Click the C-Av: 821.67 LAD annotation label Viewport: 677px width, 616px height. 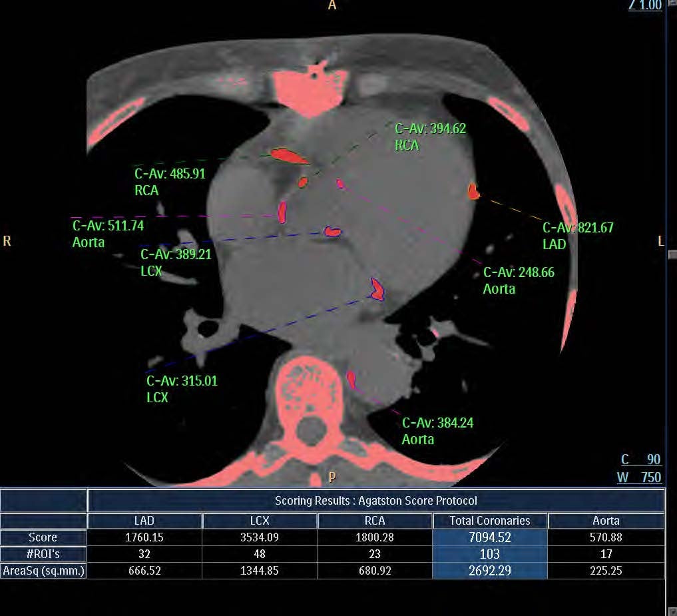point(578,236)
